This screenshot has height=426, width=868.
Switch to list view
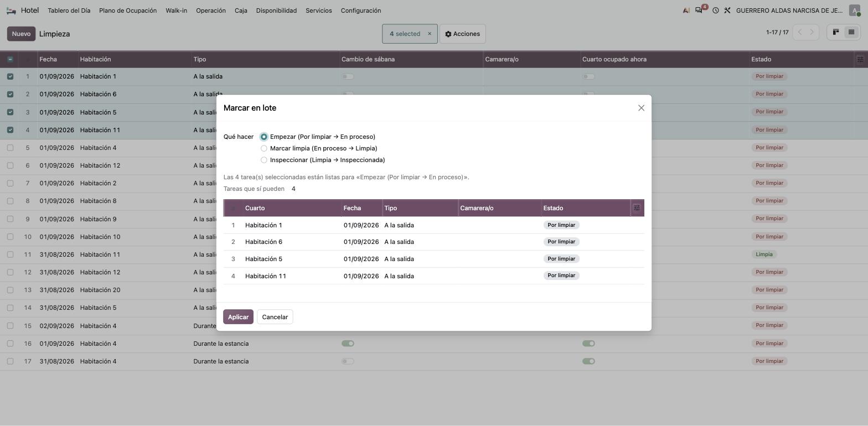(851, 32)
